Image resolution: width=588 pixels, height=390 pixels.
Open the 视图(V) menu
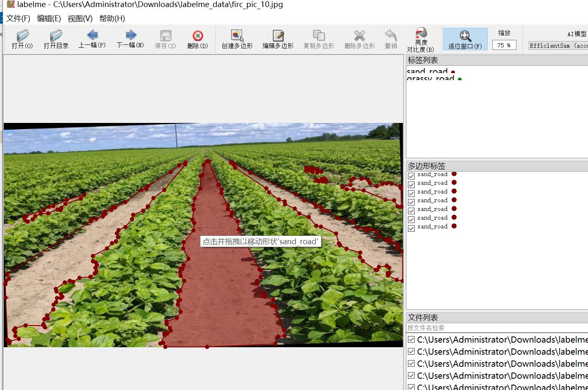pyautogui.click(x=80, y=19)
